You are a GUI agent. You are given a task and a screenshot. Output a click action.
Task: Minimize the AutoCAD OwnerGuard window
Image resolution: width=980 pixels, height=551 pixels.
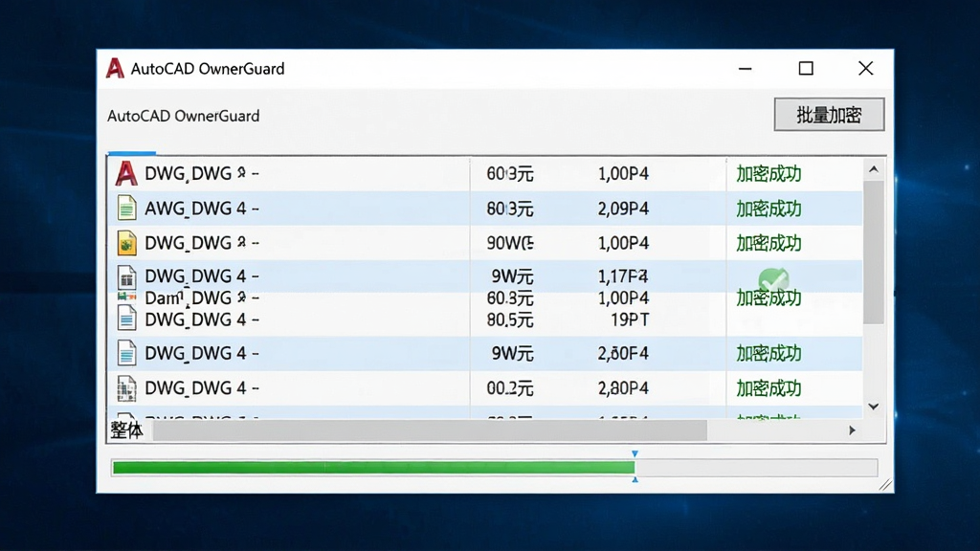tap(745, 68)
